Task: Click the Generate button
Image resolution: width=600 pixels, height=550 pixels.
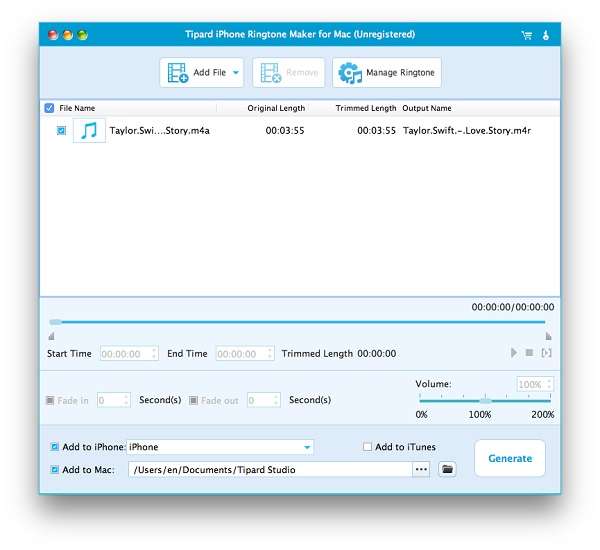Action: 510,459
